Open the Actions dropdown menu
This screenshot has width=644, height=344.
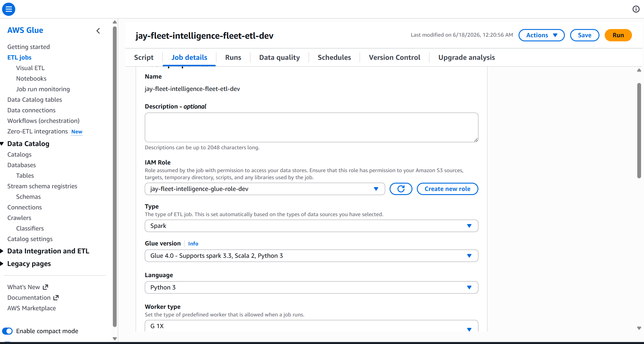(x=541, y=35)
